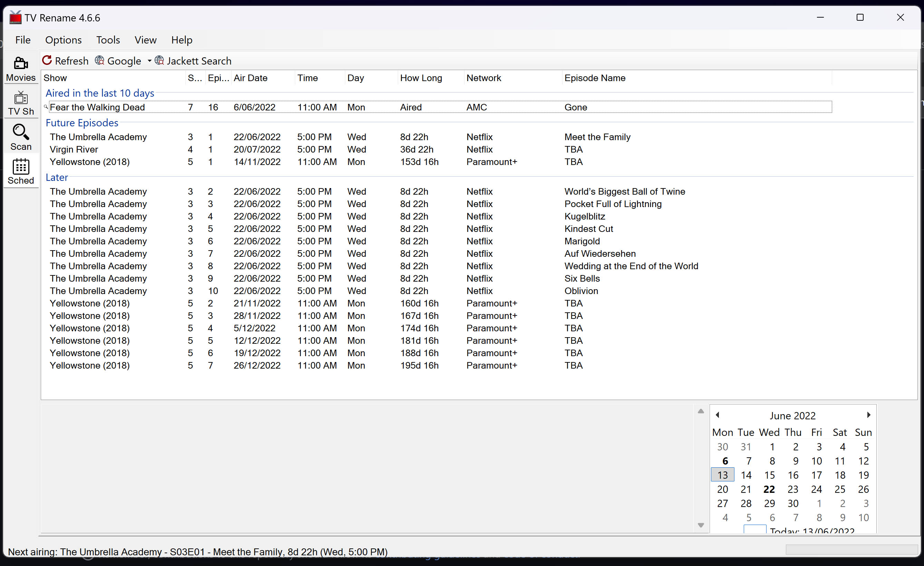Open the Schedule calendar icon
Image resolution: width=924 pixels, height=566 pixels.
(21, 166)
